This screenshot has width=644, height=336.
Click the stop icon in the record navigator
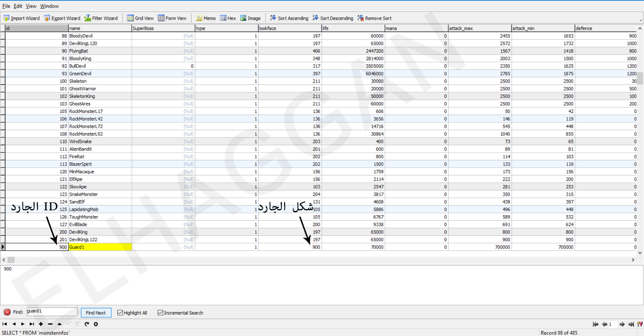96,324
